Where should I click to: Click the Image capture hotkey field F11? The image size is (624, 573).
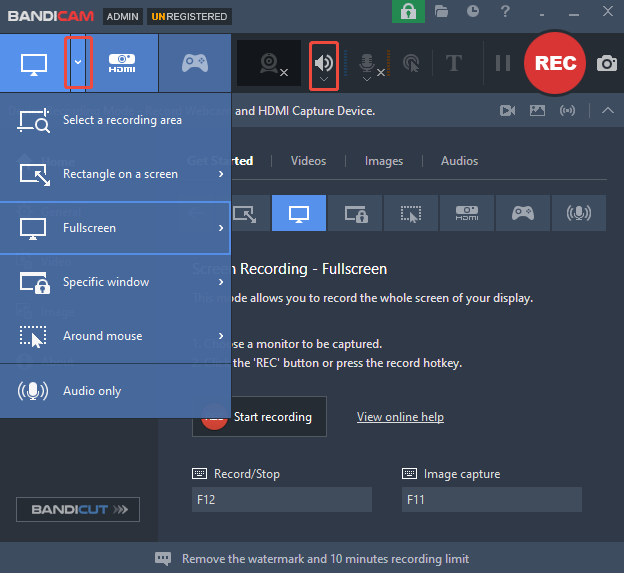pyautogui.click(x=492, y=499)
